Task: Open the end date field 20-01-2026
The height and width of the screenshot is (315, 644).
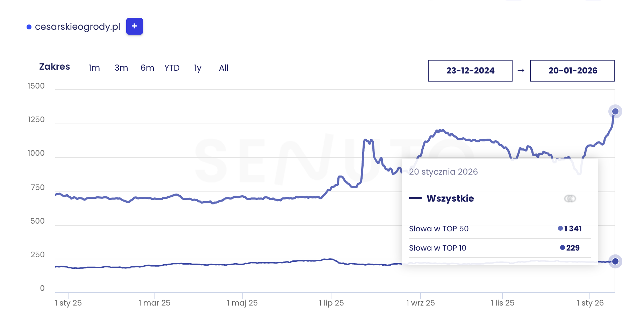Action: pos(572,71)
